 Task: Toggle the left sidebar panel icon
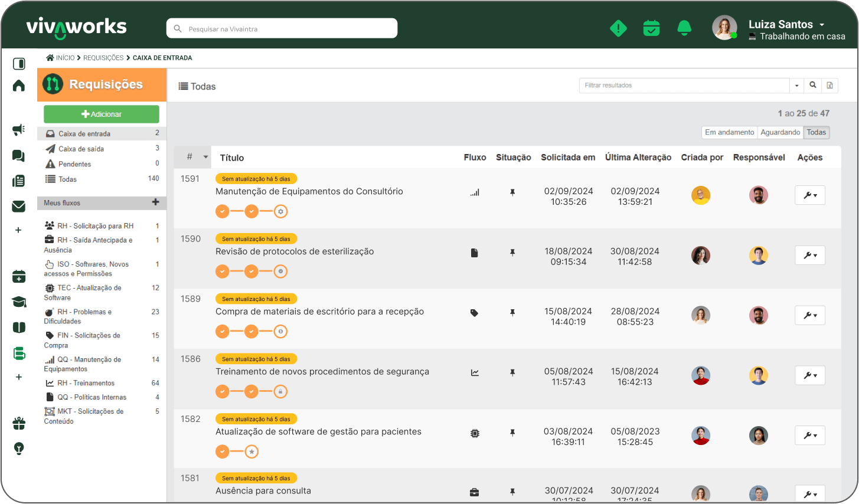19,63
